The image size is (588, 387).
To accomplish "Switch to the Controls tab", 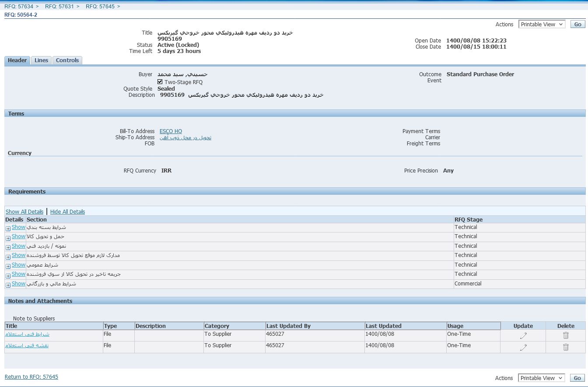I will click(67, 60).
